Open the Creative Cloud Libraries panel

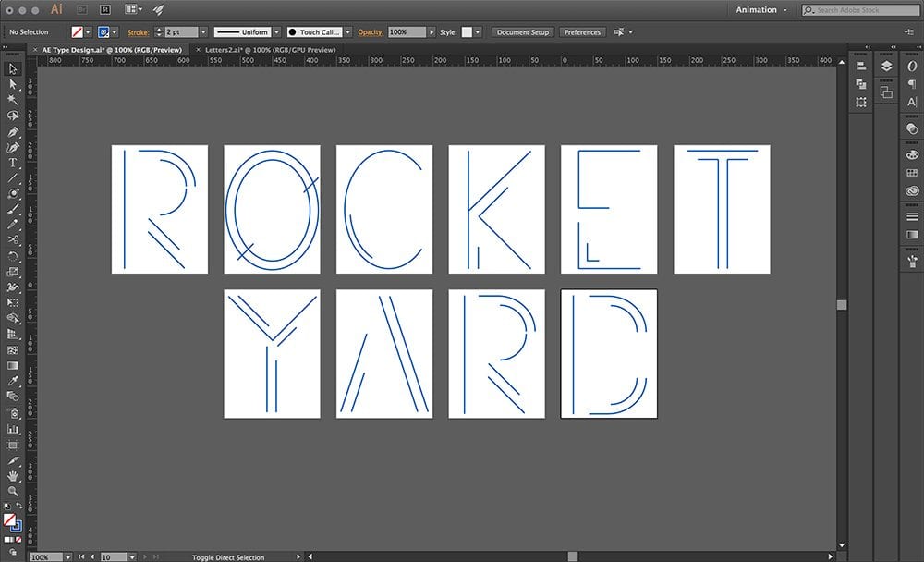[x=912, y=190]
